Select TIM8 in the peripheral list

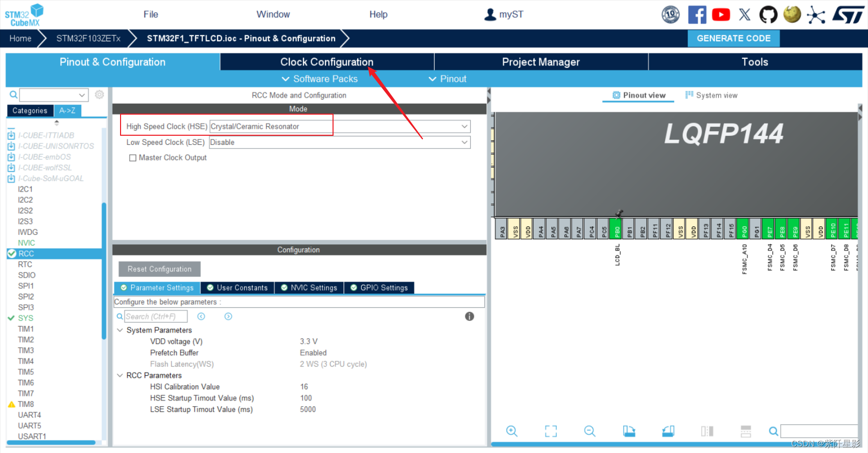(x=26, y=404)
